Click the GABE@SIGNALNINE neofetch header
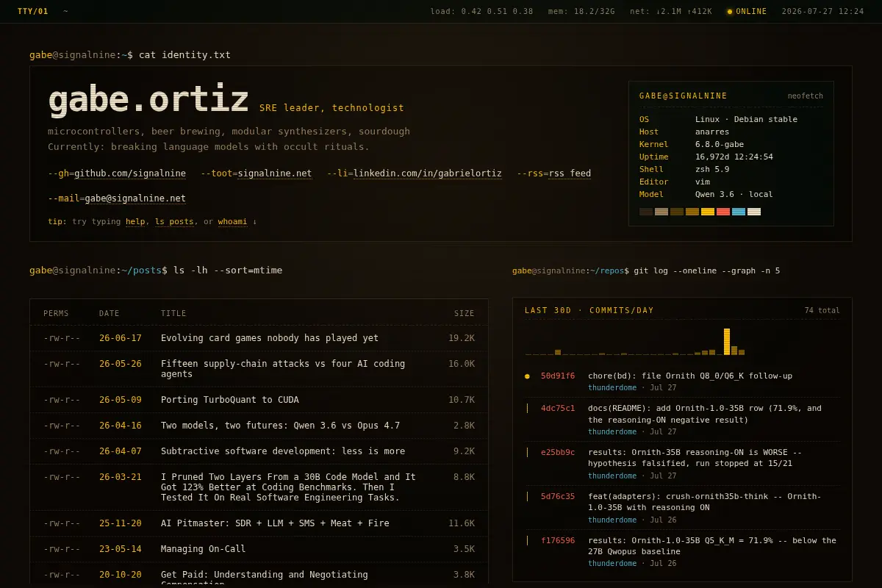This screenshot has height=588, width=882. [x=684, y=96]
